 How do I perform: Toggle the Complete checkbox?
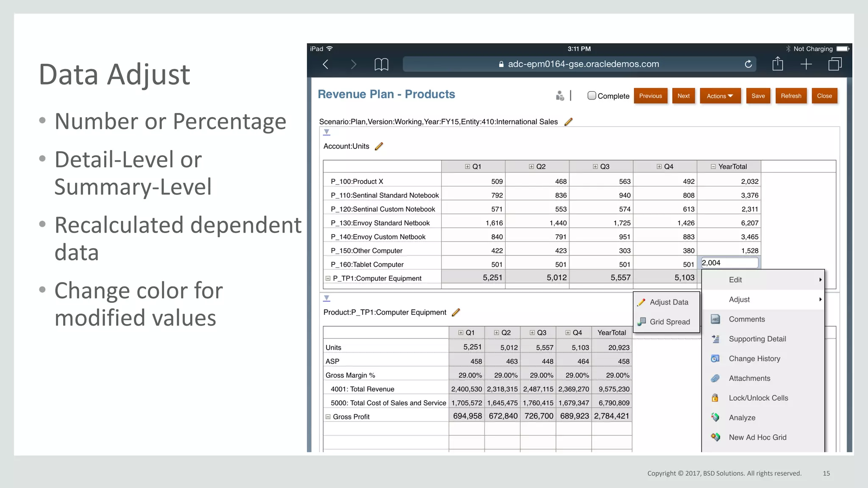pyautogui.click(x=592, y=96)
